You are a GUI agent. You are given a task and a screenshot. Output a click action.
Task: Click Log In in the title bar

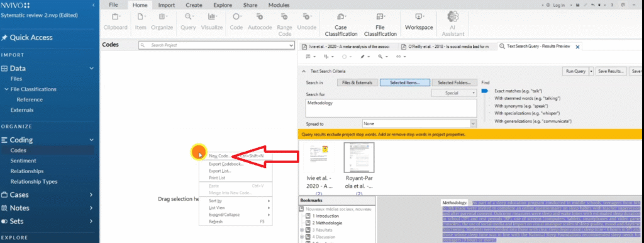point(558,5)
